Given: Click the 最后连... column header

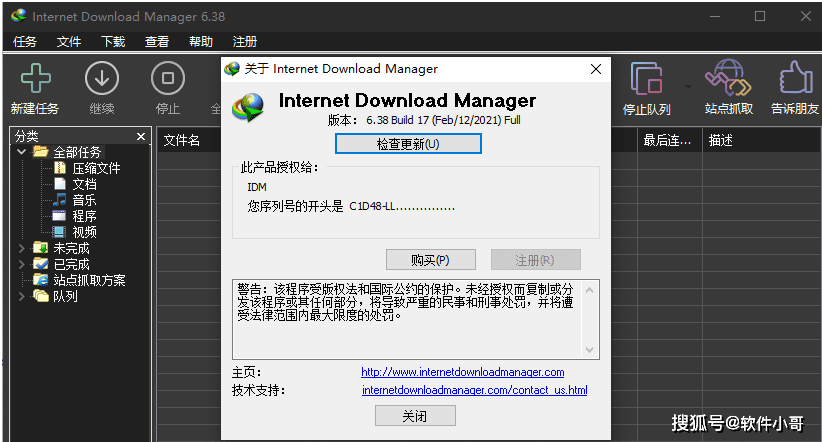Looking at the screenshot, I should click(667, 140).
